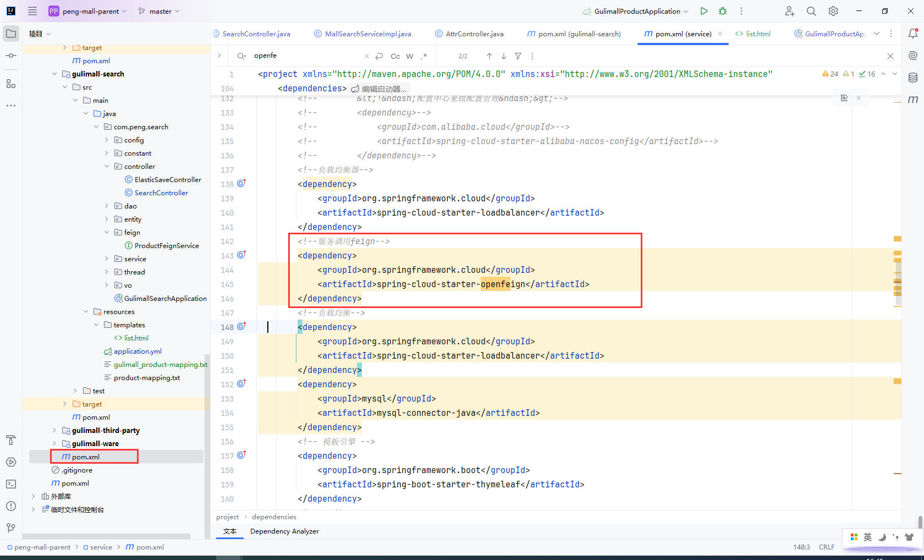
Task: Toggle match case Cc option
Action: pyautogui.click(x=395, y=56)
